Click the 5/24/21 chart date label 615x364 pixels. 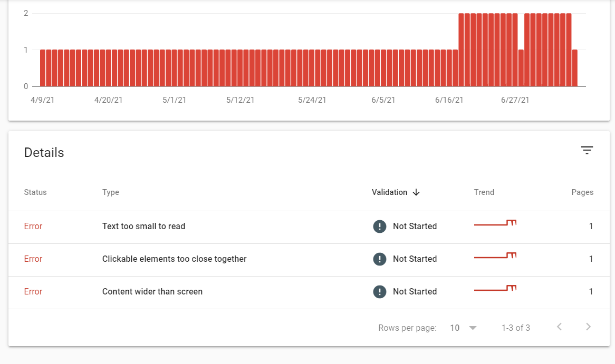click(312, 100)
